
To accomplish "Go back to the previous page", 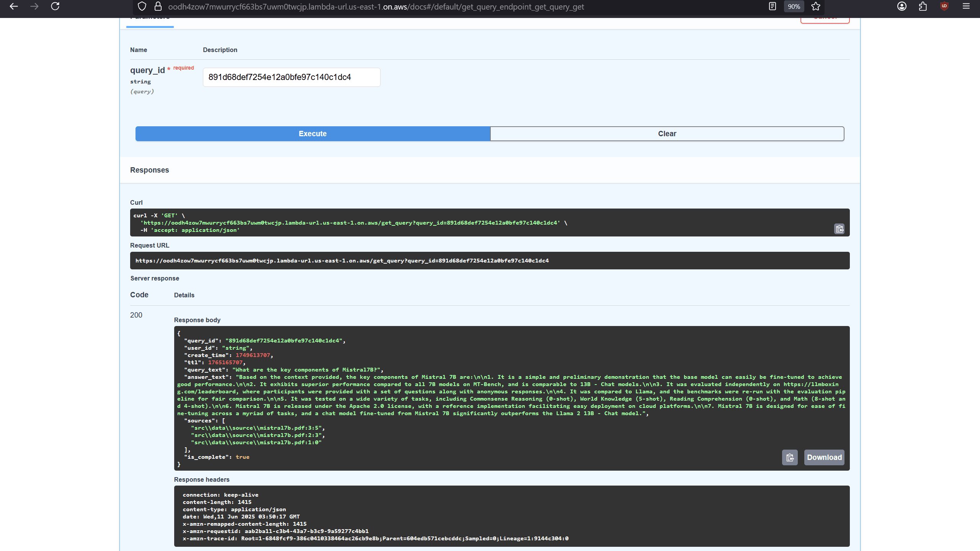I will 14,7.
